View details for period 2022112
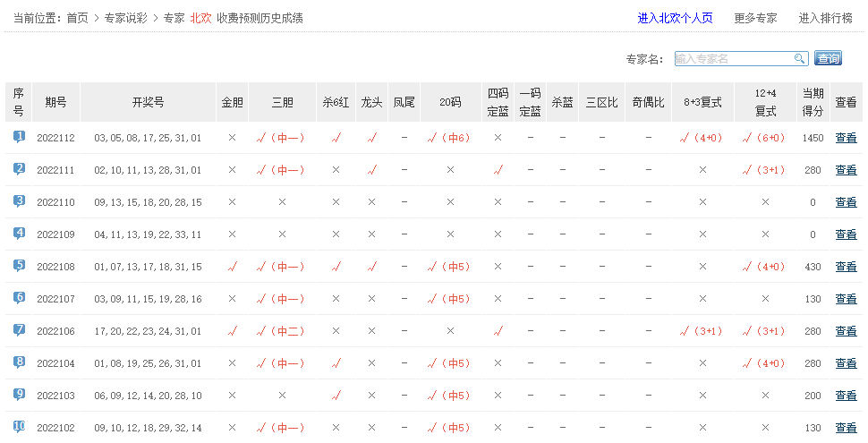868x443 pixels. pos(845,138)
